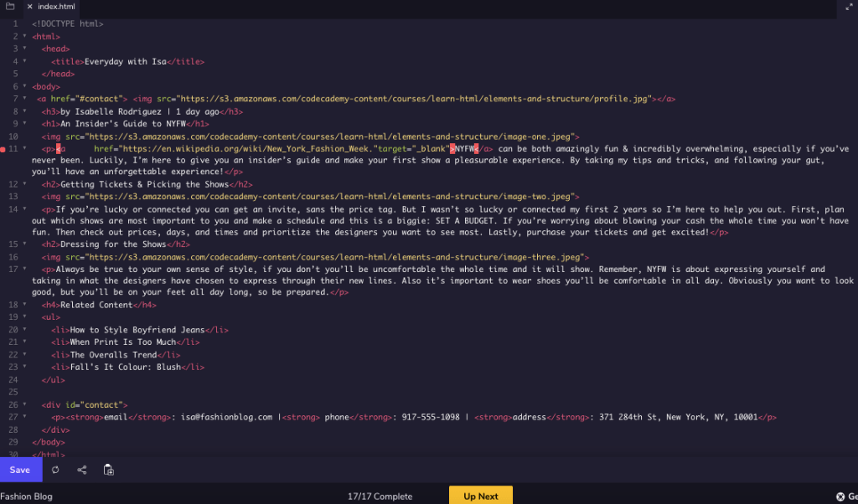Click line number 18 in the gutter

(x=13, y=306)
